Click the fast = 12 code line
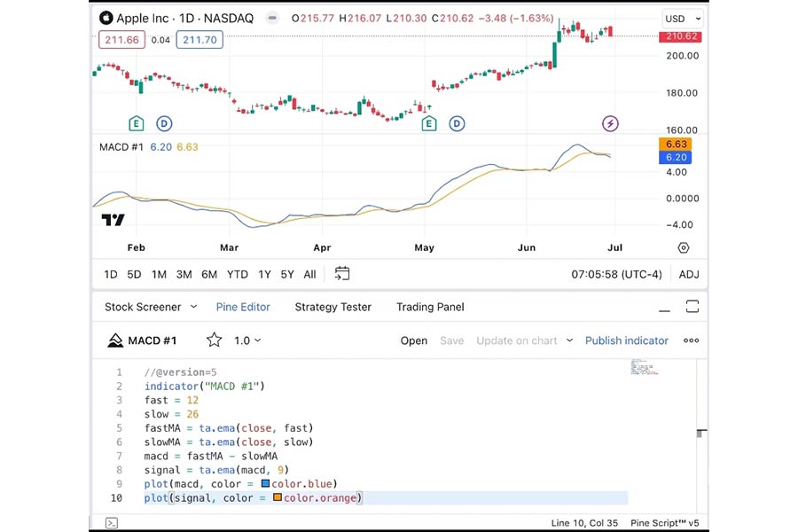 tap(171, 400)
